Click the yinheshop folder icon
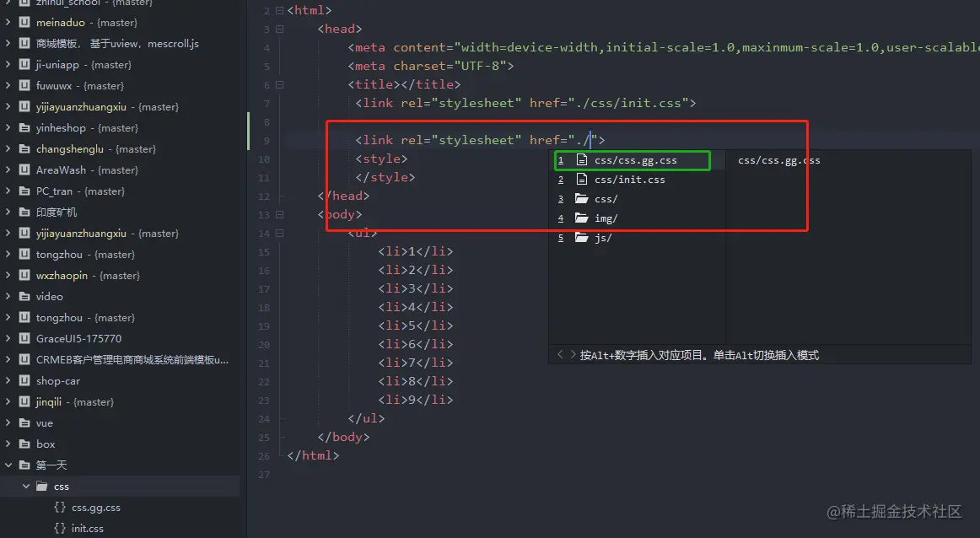980x538 pixels. click(24, 127)
